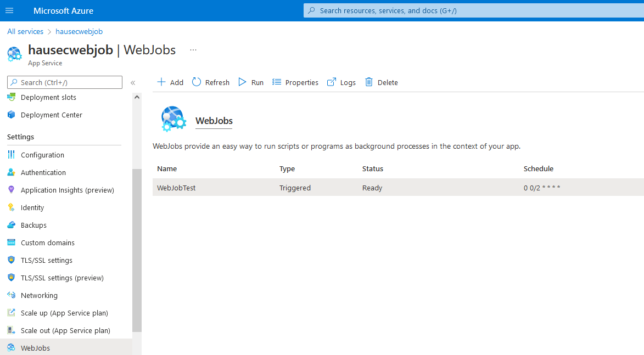This screenshot has height=355, width=644.
Task: Click the Run play icon
Action: [x=242, y=82]
